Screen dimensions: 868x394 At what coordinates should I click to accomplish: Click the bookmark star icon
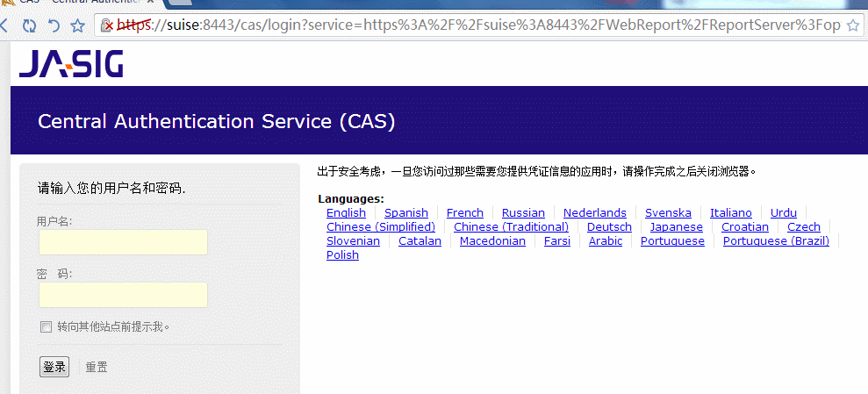coord(78,25)
